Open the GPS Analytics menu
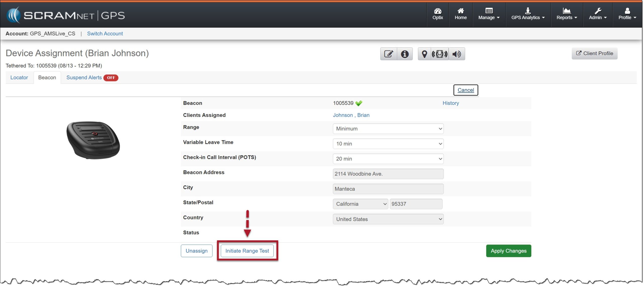The width and height of the screenshot is (644, 288). pos(528,14)
